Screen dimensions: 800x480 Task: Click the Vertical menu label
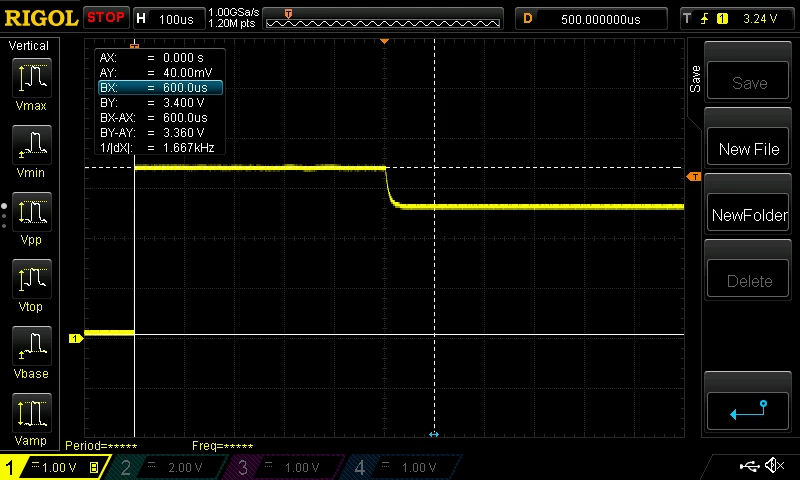click(x=29, y=46)
